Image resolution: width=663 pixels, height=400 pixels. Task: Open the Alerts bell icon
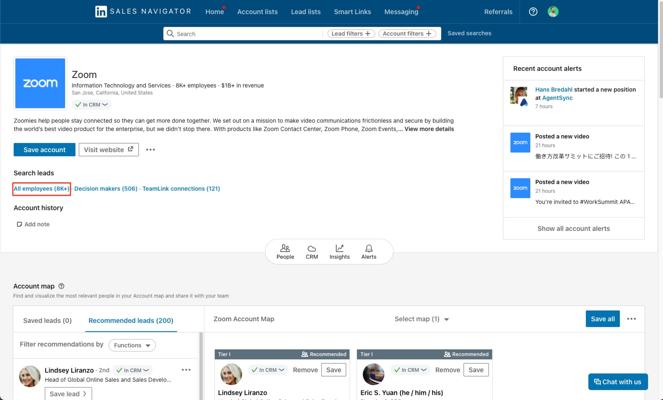click(369, 252)
